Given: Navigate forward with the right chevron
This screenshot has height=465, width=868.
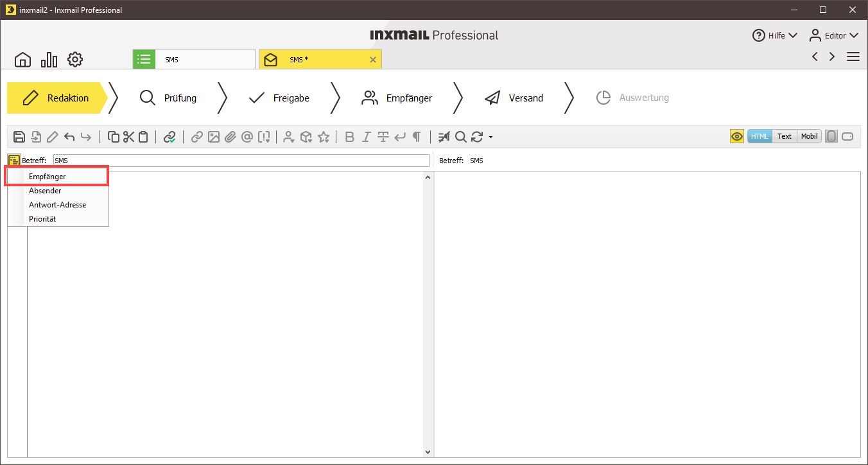Looking at the screenshot, I should (832, 57).
